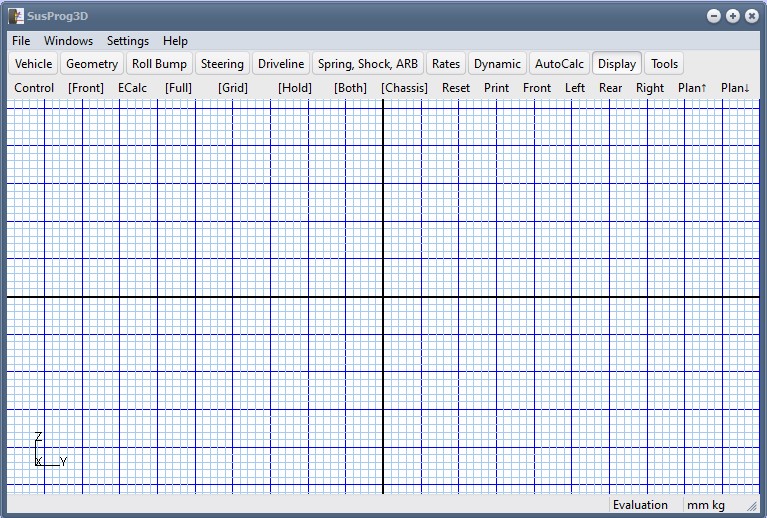Open the Steering tab
Viewport: 767px width, 518px height.
click(x=222, y=64)
